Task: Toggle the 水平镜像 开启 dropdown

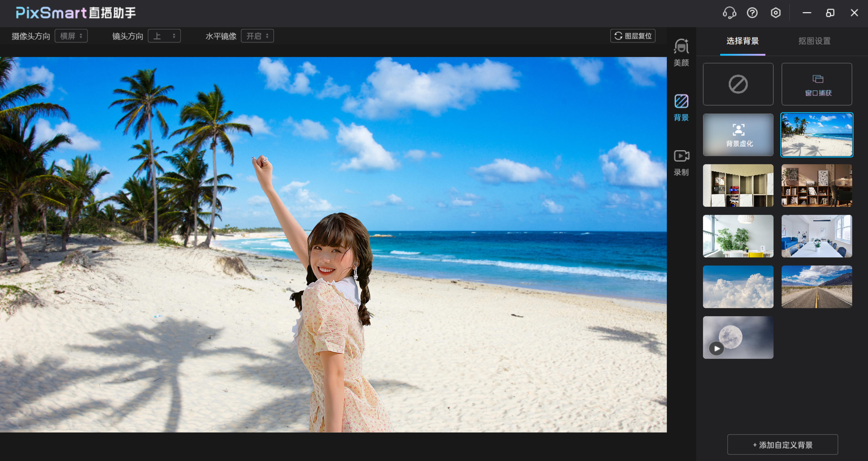Action: click(x=257, y=36)
